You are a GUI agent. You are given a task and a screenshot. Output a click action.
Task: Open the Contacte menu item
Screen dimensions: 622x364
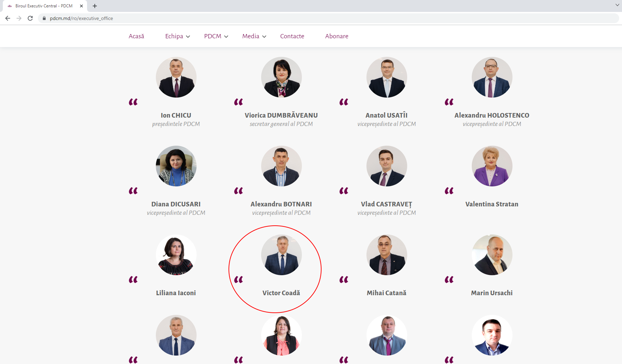(292, 36)
